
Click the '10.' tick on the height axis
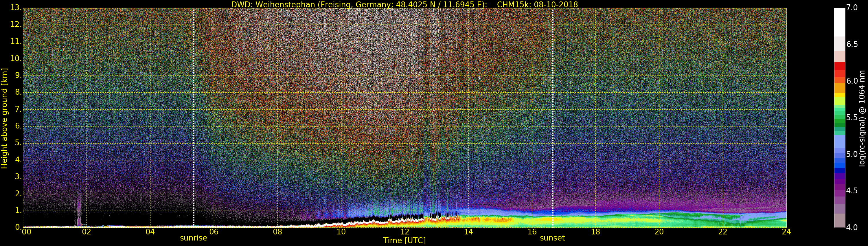[x=16, y=59]
